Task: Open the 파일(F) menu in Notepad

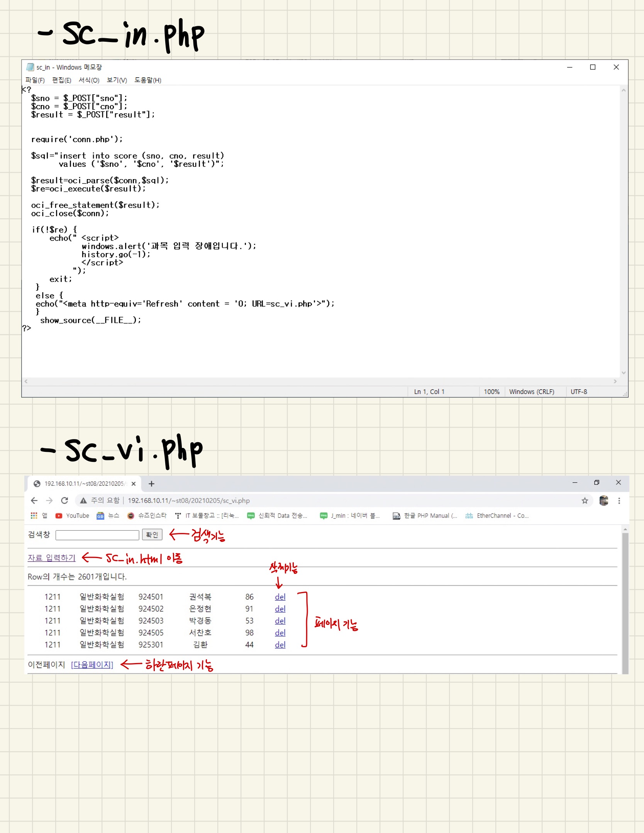Action: point(35,80)
